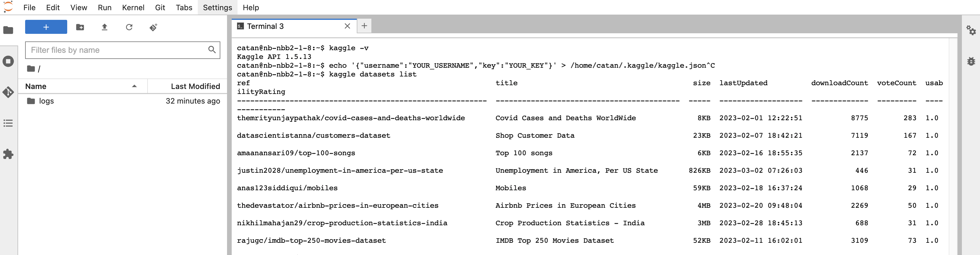Add a new tab with plus button
Viewport: 980px width, 255px height.
(x=364, y=26)
